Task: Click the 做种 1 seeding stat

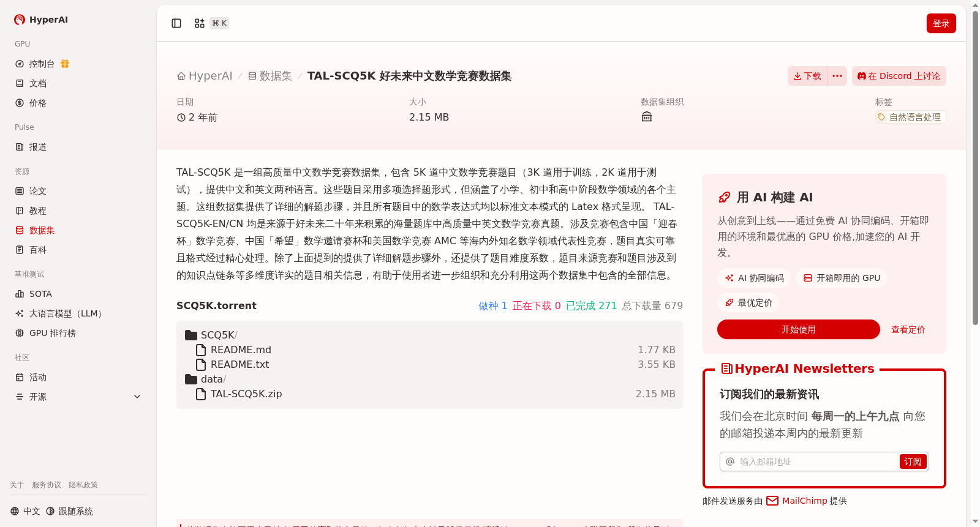Action: tap(492, 305)
